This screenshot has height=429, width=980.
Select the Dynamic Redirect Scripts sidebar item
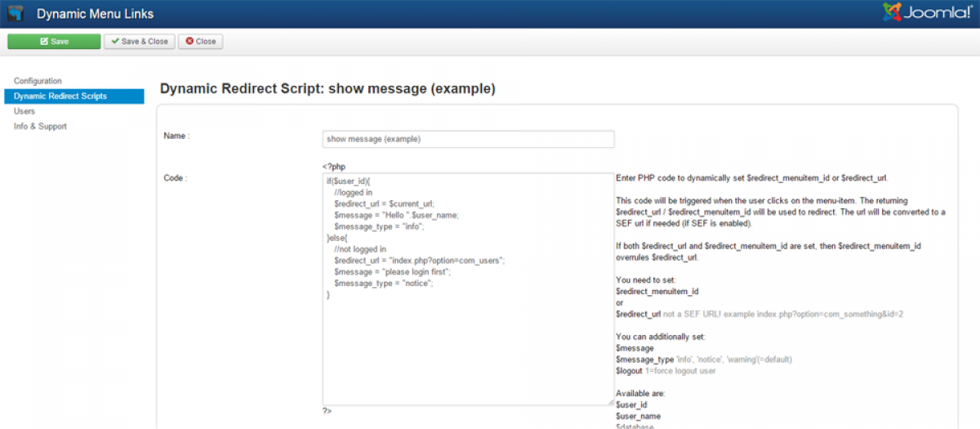click(x=73, y=96)
